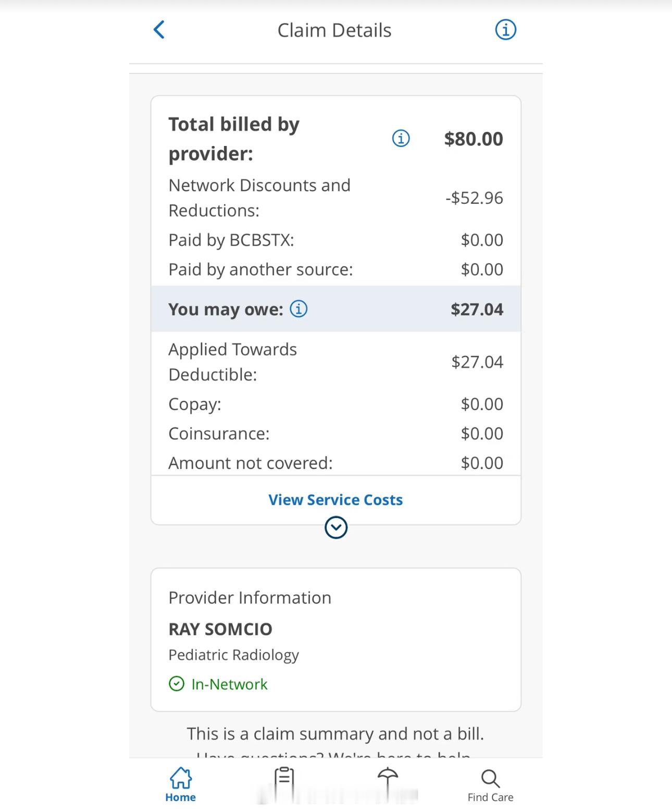Click the Claim Details page title
The width and height of the screenshot is (672, 811).
click(x=334, y=30)
